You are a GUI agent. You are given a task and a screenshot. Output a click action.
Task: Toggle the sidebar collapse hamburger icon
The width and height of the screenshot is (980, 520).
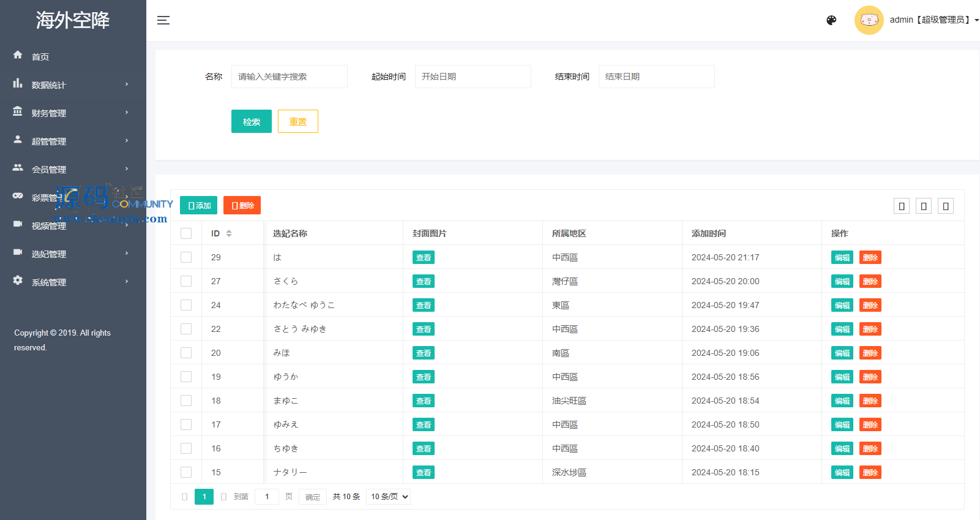[163, 20]
